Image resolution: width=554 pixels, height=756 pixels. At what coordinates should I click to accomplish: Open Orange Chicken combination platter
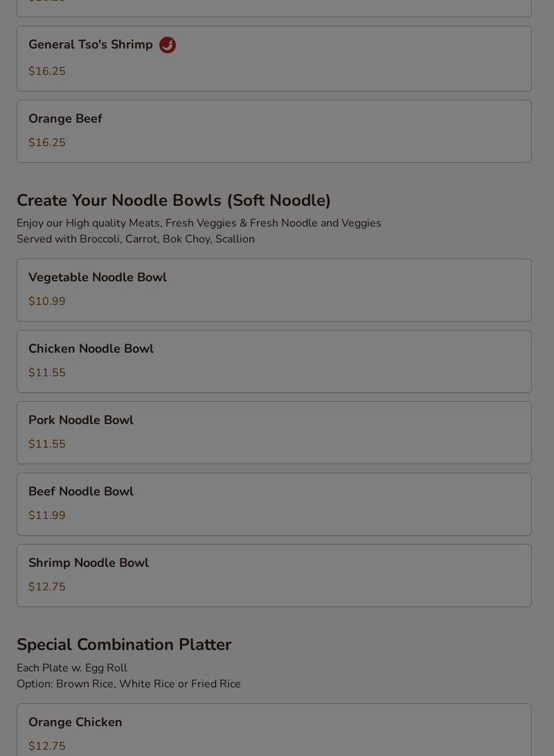click(x=274, y=730)
